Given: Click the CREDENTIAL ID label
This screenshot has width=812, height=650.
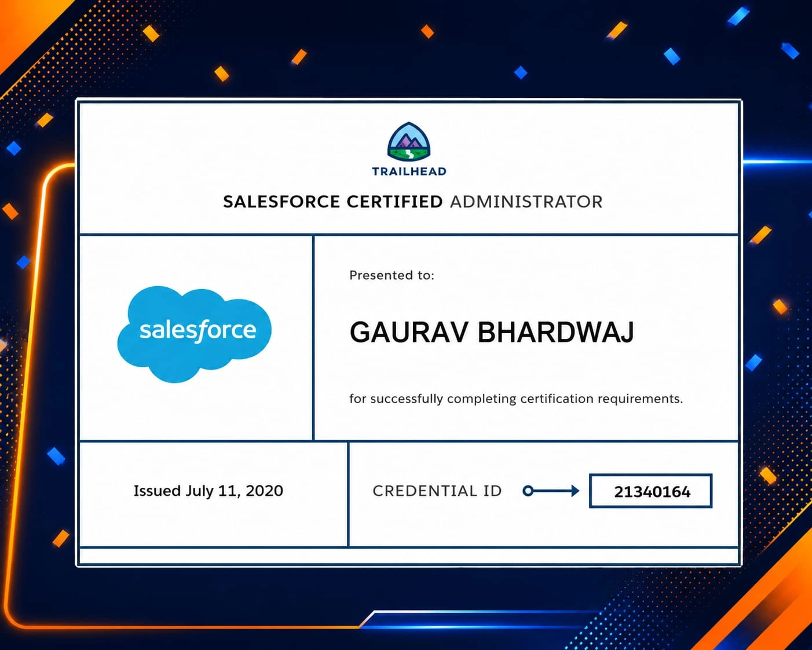Looking at the screenshot, I should click(437, 491).
